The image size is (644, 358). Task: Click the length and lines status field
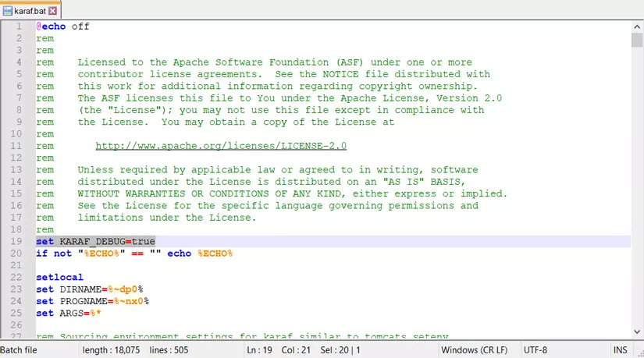coord(135,350)
